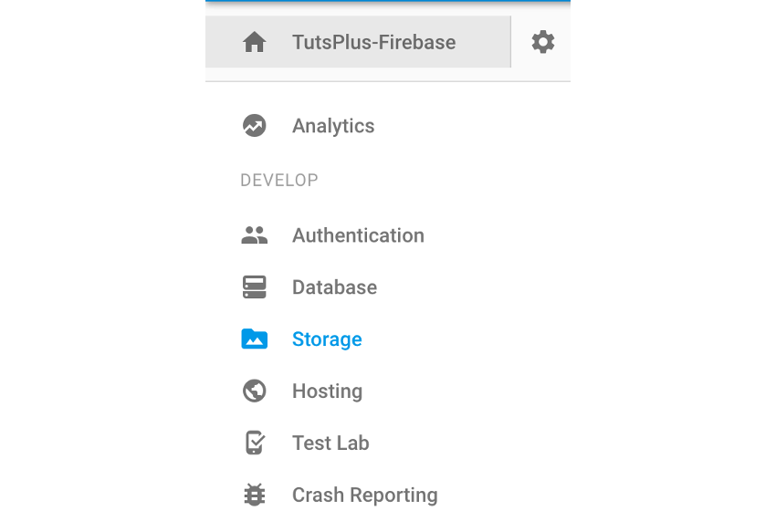The image size is (776, 532).
Task: Select the Crash Reporting bug icon
Action: tap(254, 495)
